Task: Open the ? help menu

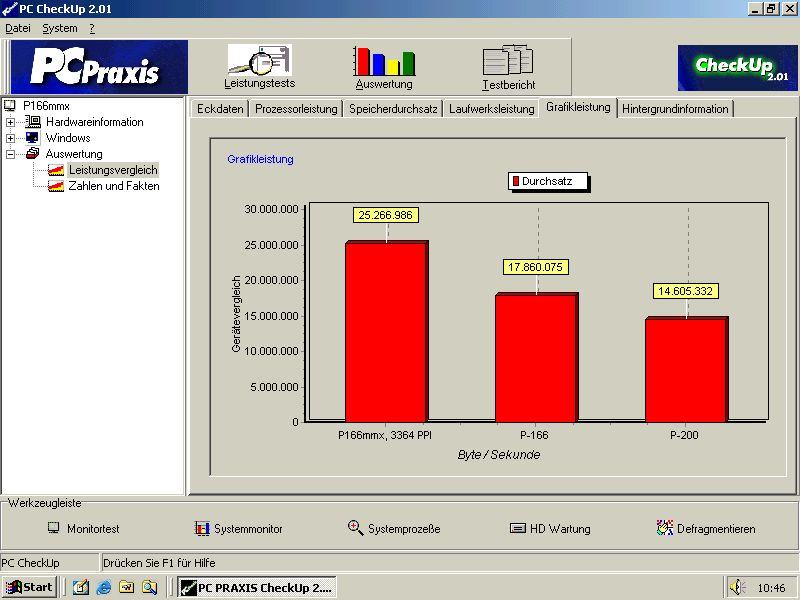Action: click(x=92, y=29)
